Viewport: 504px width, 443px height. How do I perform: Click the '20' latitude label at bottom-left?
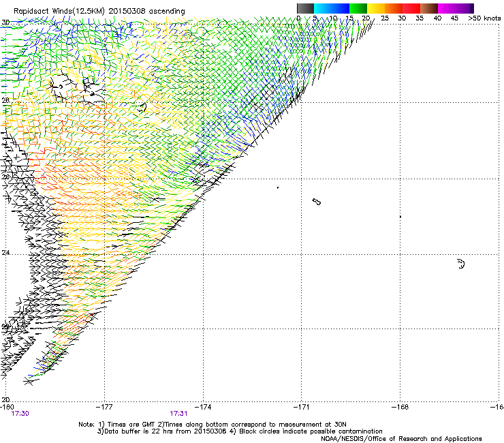click(5, 399)
